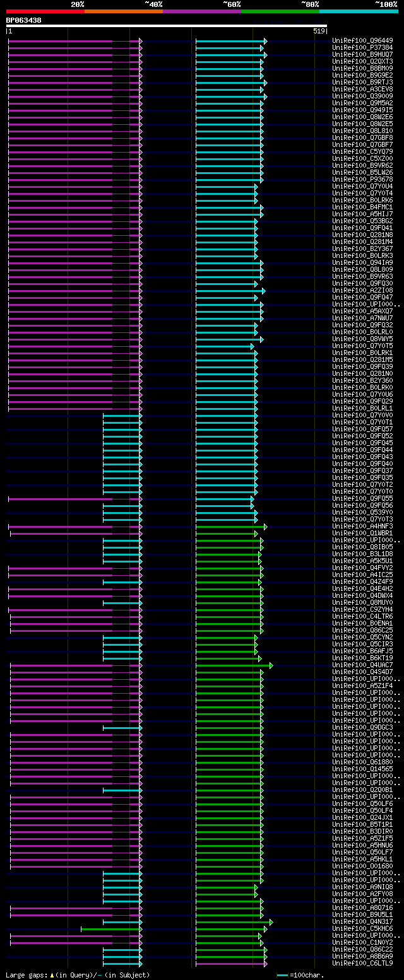Select hit label UniRef100_C5KHC6
This screenshot has width=404, height=980.
[x=362, y=929]
